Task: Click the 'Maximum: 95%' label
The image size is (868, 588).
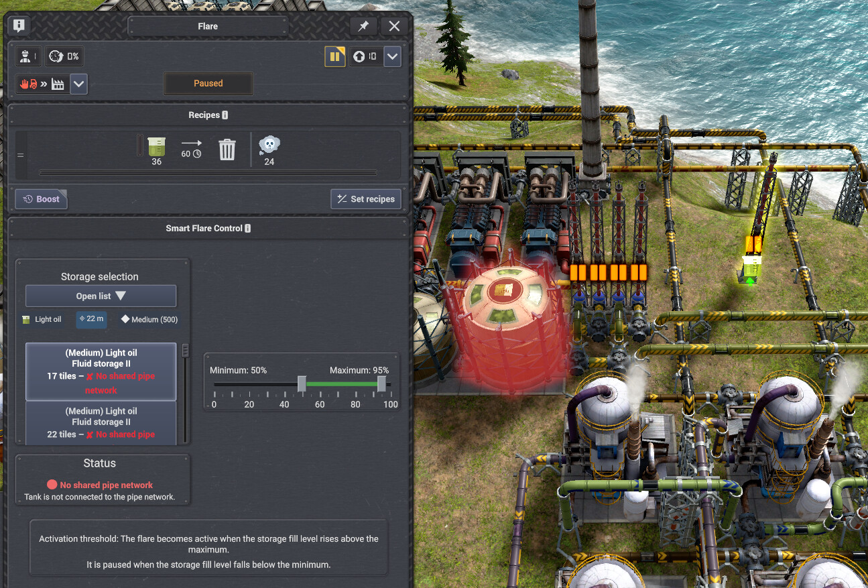Action: click(359, 370)
